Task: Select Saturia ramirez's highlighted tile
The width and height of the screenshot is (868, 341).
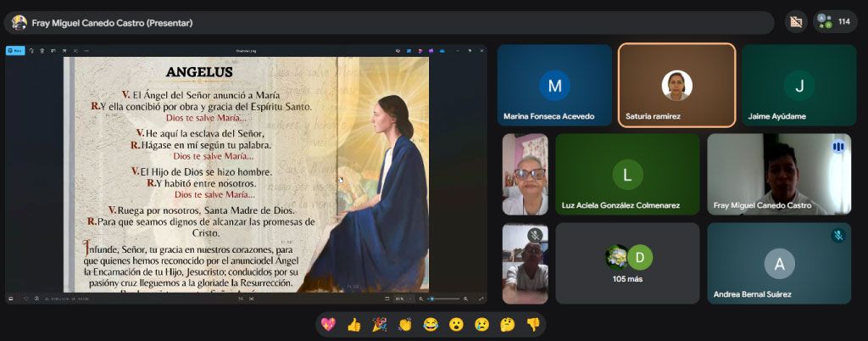Action: pyautogui.click(x=677, y=85)
